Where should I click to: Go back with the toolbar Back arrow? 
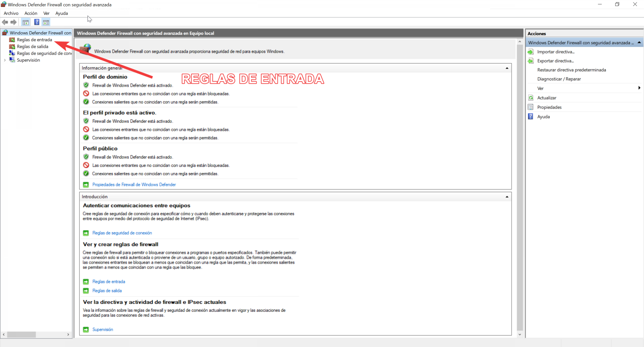click(5, 22)
